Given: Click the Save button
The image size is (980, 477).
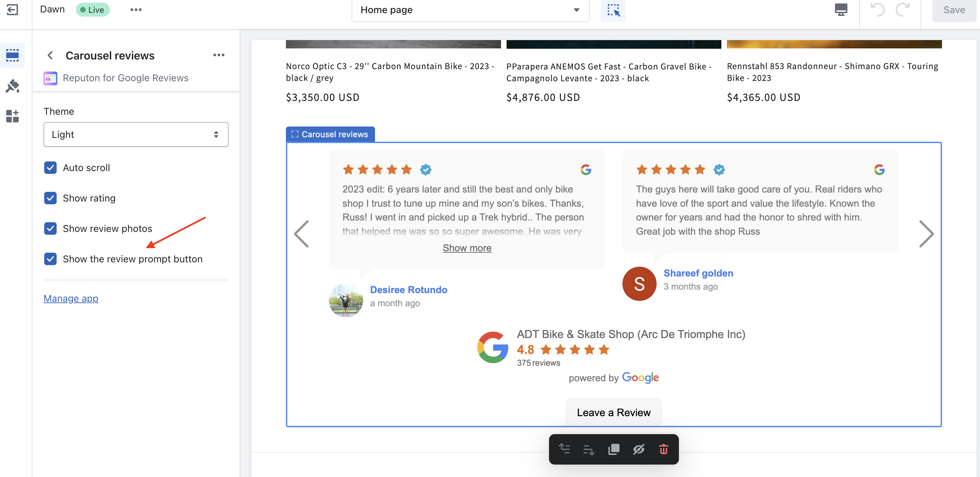Looking at the screenshot, I should point(954,10).
